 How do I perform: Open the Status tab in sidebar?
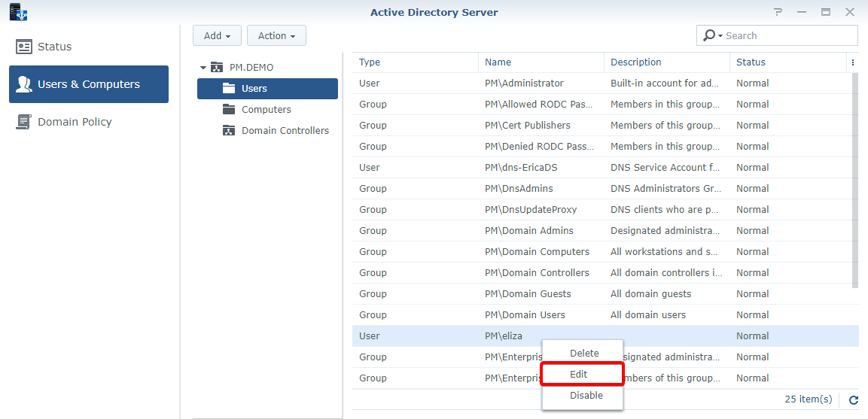click(x=89, y=47)
